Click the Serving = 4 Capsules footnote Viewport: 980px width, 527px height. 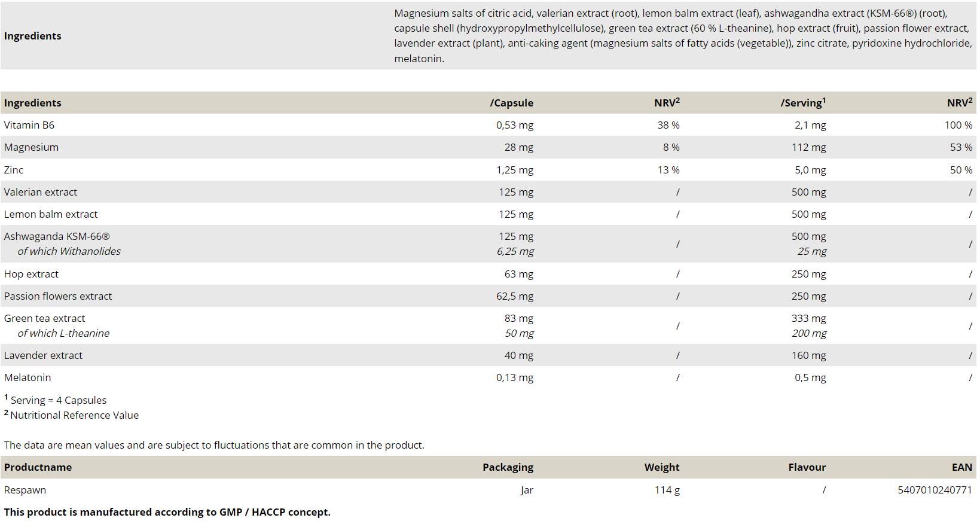58,400
